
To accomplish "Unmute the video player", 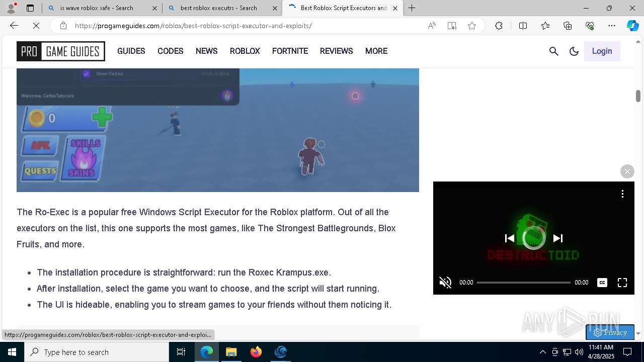I will [445, 283].
